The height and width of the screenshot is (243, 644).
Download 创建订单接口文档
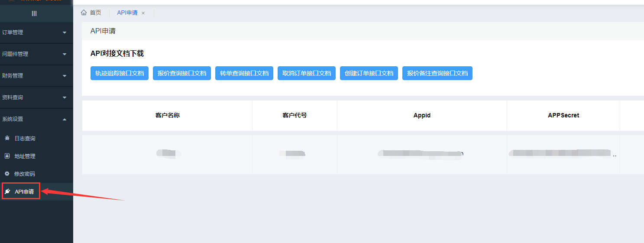point(369,73)
